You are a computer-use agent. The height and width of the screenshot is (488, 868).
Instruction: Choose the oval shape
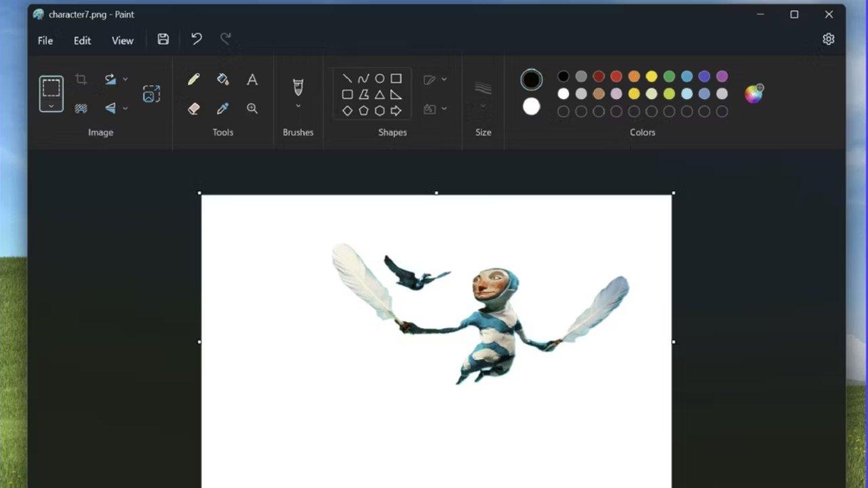[380, 79]
